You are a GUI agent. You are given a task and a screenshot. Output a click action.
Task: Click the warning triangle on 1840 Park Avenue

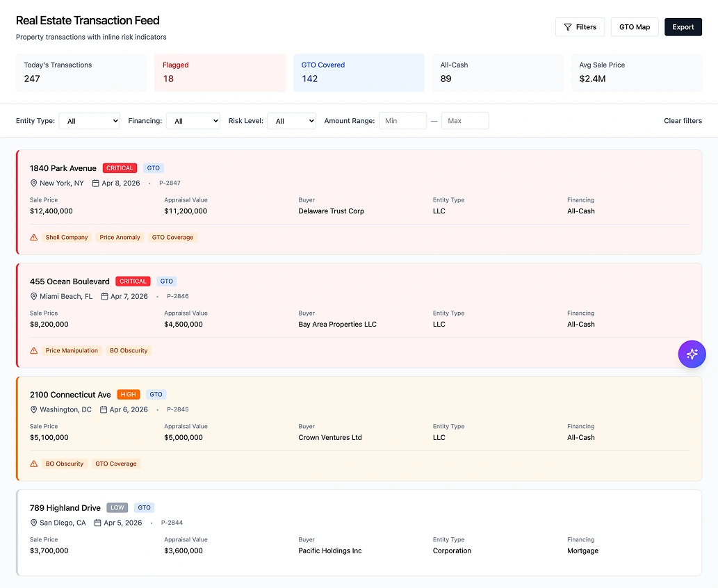pyautogui.click(x=33, y=237)
